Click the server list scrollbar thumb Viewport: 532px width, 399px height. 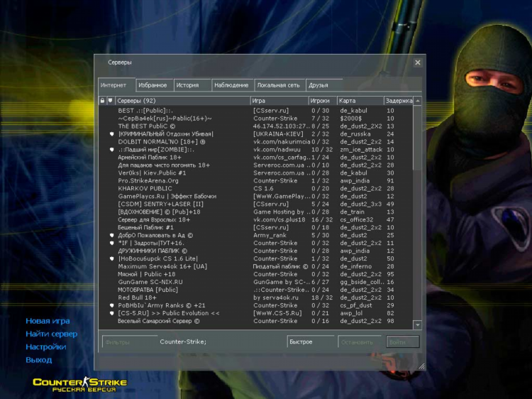click(418, 138)
